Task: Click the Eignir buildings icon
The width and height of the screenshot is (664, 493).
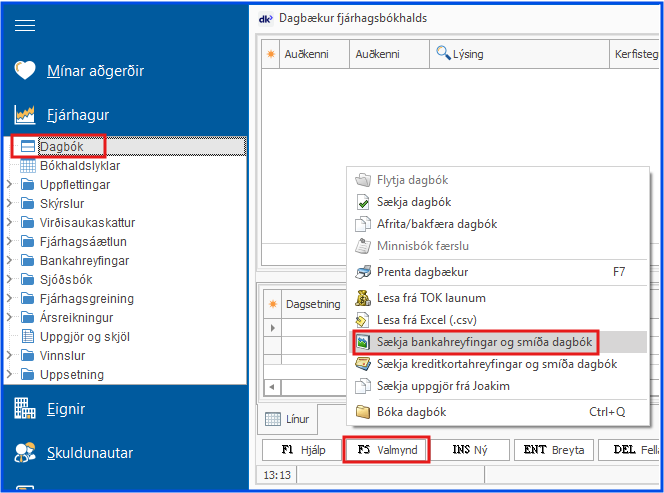Action: 25,408
